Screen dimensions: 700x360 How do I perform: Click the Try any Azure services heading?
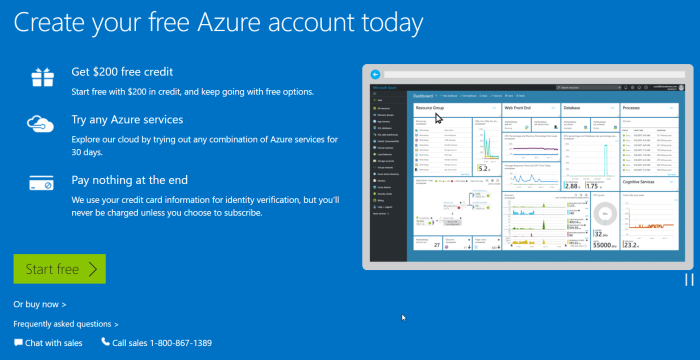[x=127, y=120]
